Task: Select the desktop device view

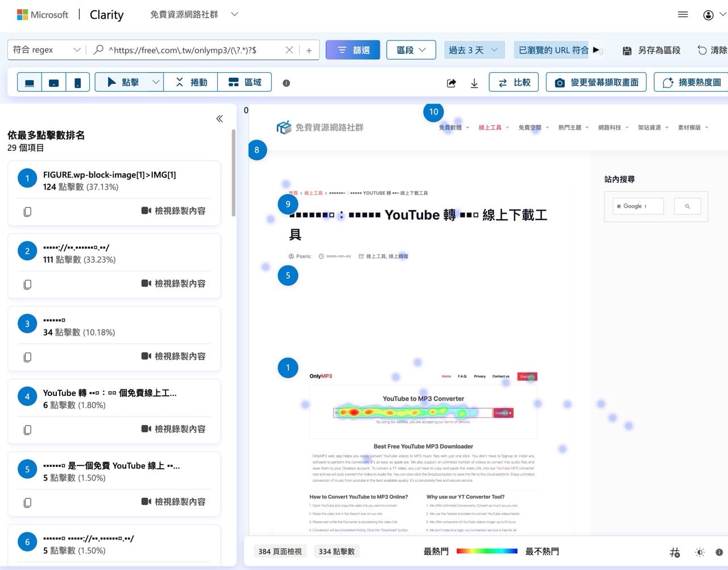Action: [x=30, y=82]
